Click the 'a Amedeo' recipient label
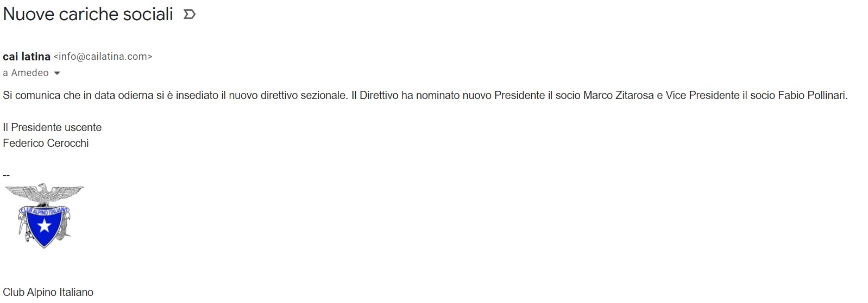This screenshot has height=303, width=868. (x=26, y=73)
